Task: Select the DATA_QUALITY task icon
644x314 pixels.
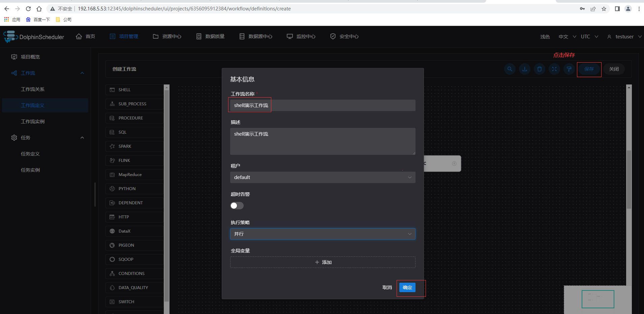Action: point(112,288)
